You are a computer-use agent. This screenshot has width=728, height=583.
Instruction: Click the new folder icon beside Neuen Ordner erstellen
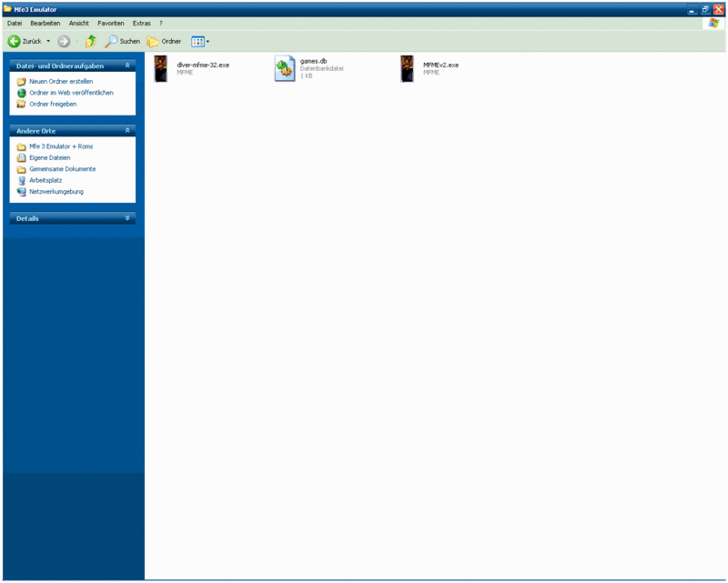click(21, 82)
